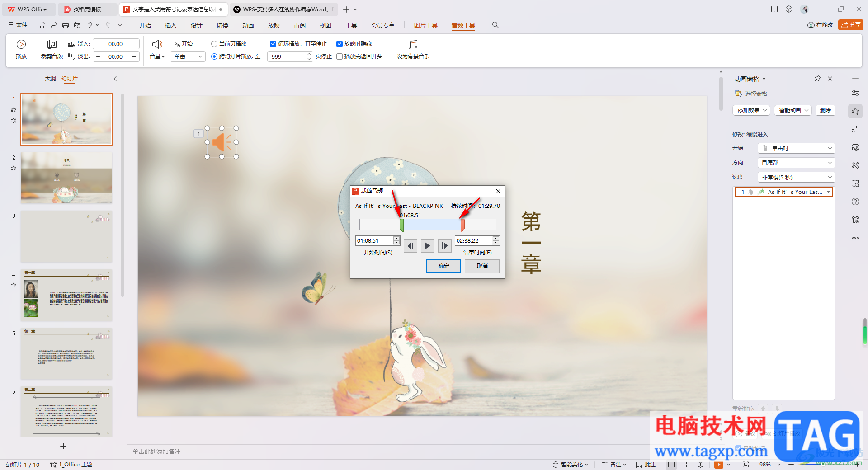Click the print icon in quick toolbar
Screen dimensions: 868x470
coord(66,25)
